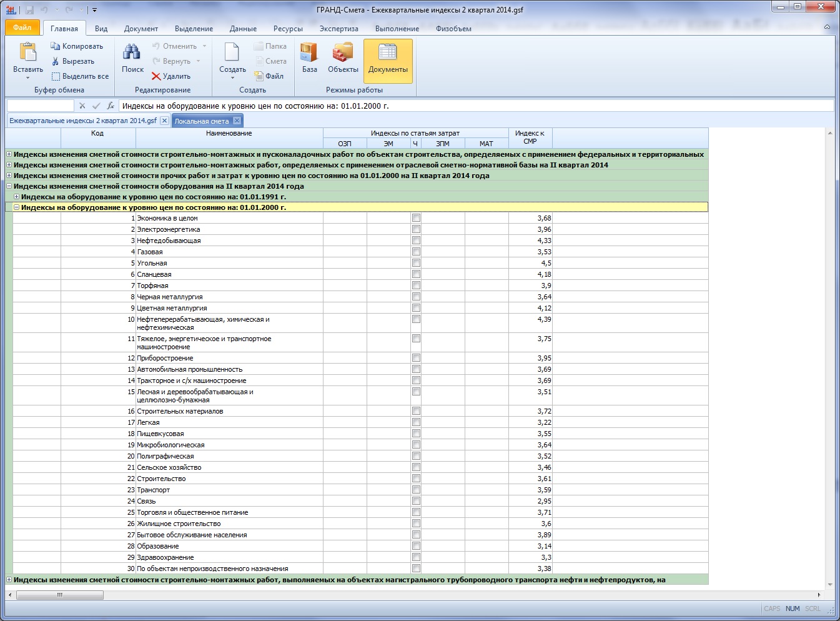Click the horizontal scrollbar thumb at the bottom

(59, 595)
